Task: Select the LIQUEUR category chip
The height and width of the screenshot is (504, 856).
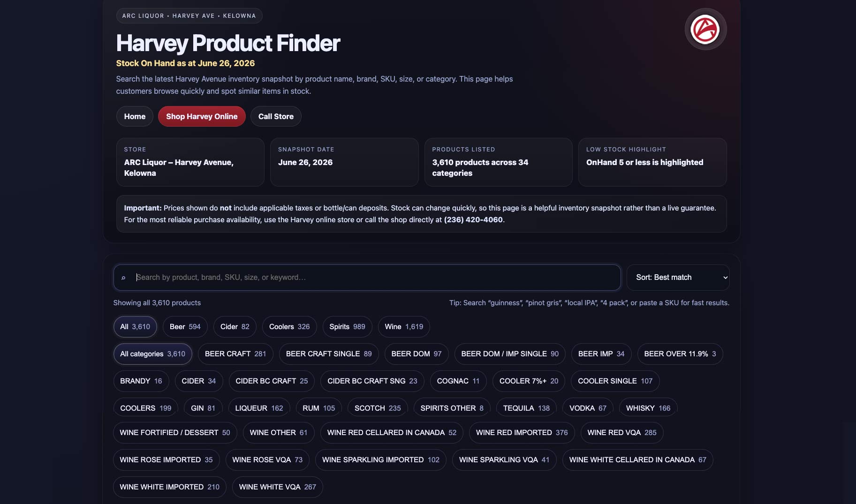Action: click(x=259, y=407)
